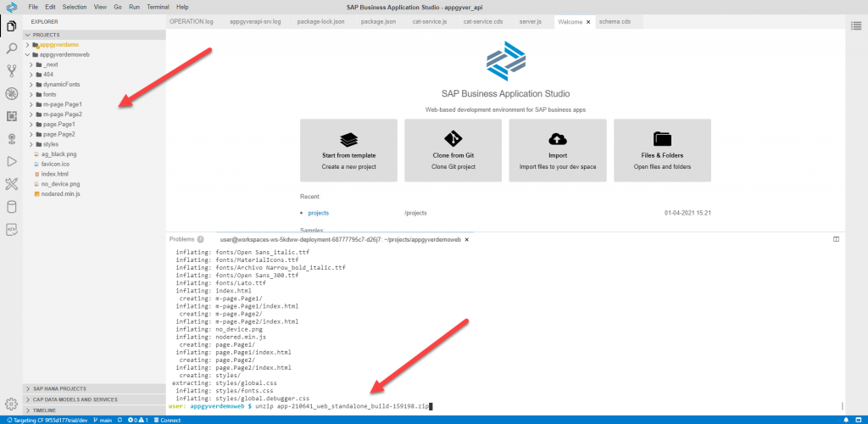
Task: Expand CAP DATA MODELS AND SERVICES section
Action: pos(94,399)
